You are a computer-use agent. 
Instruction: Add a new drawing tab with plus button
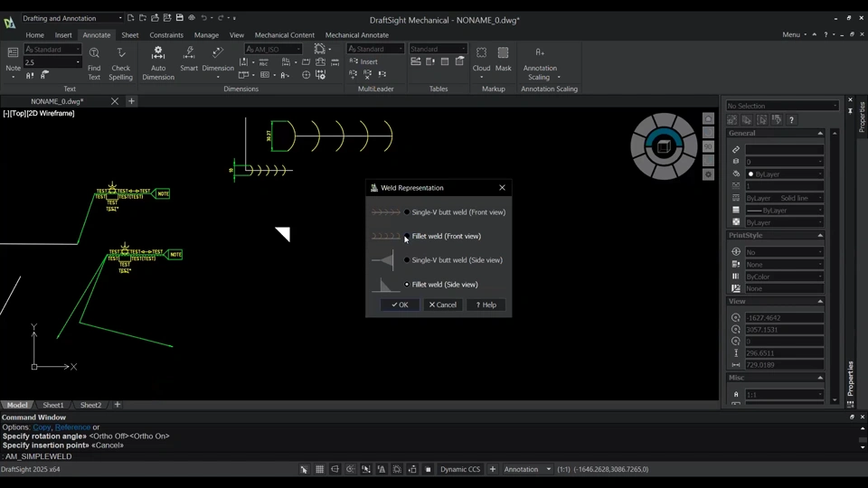click(131, 101)
